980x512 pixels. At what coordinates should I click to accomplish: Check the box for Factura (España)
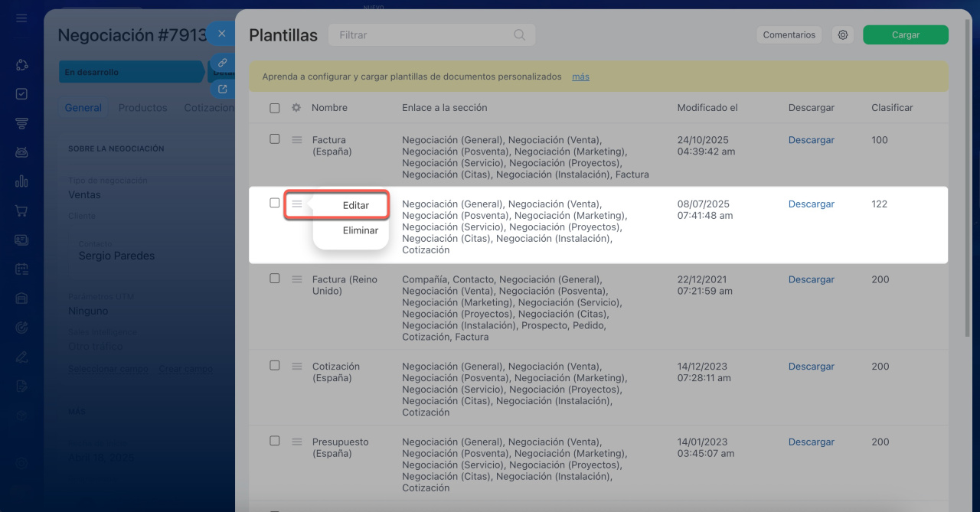point(275,139)
